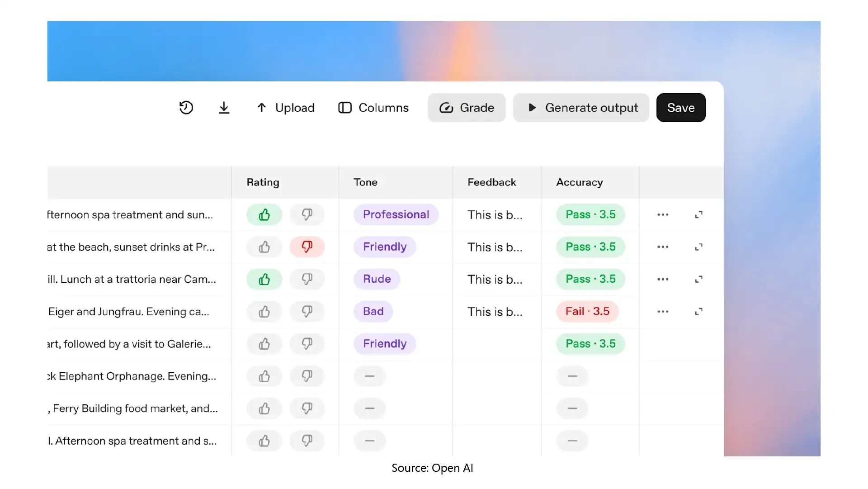Click the Professional tone tag

(396, 214)
